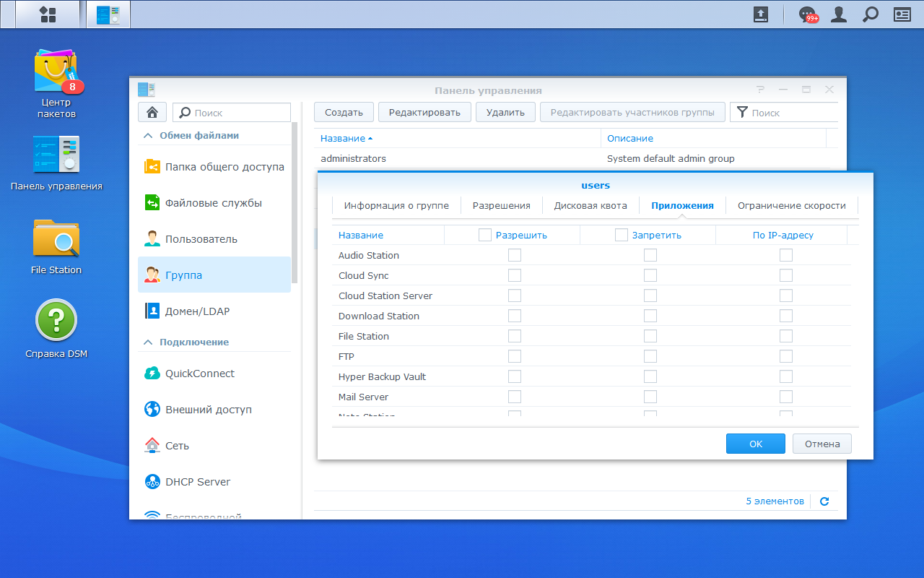Click the DHCP Server sidebar icon
This screenshot has width=924, height=578.
coord(152,482)
